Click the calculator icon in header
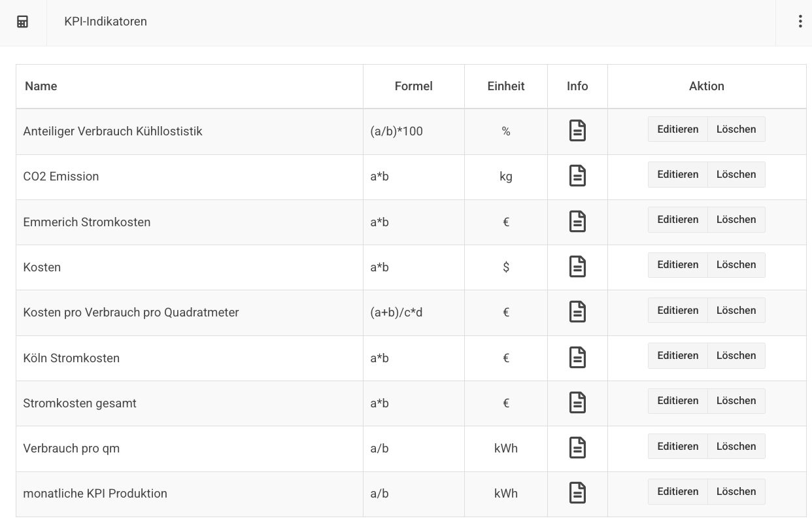This screenshot has width=812, height=527. point(23,22)
